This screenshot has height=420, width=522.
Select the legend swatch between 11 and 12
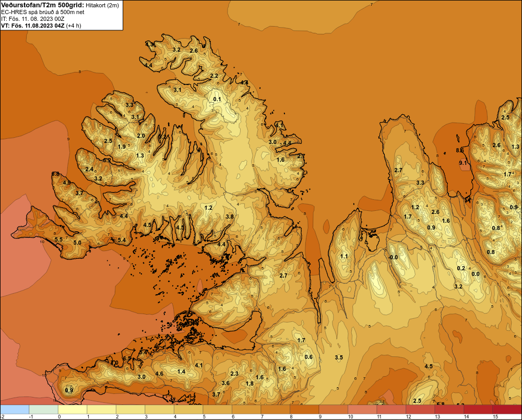[x=391, y=409]
